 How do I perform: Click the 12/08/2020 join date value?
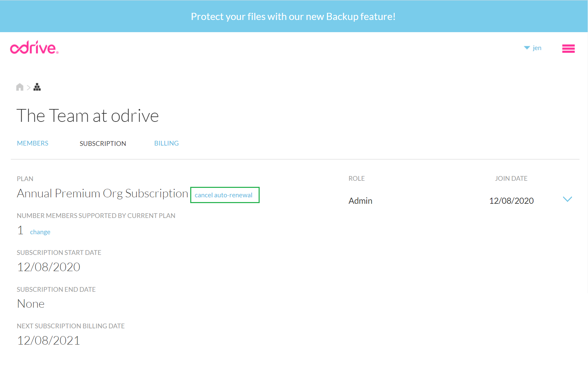[x=511, y=201]
